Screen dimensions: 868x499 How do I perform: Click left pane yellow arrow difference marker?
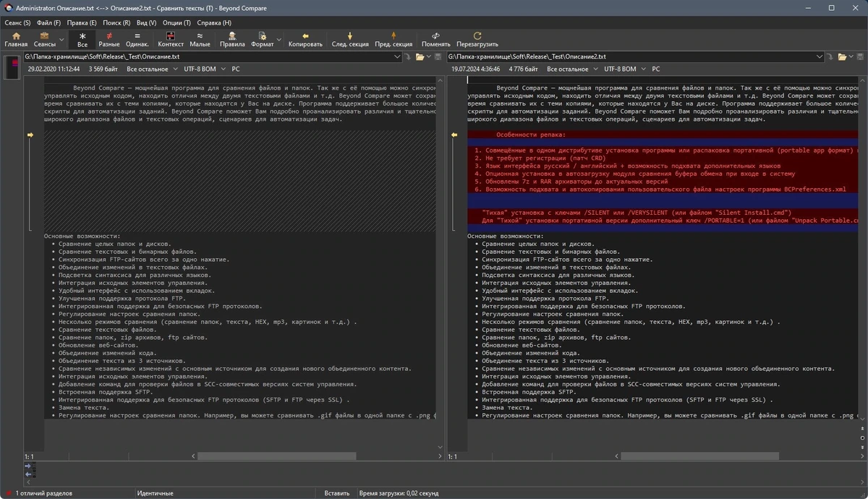click(30, 135)
